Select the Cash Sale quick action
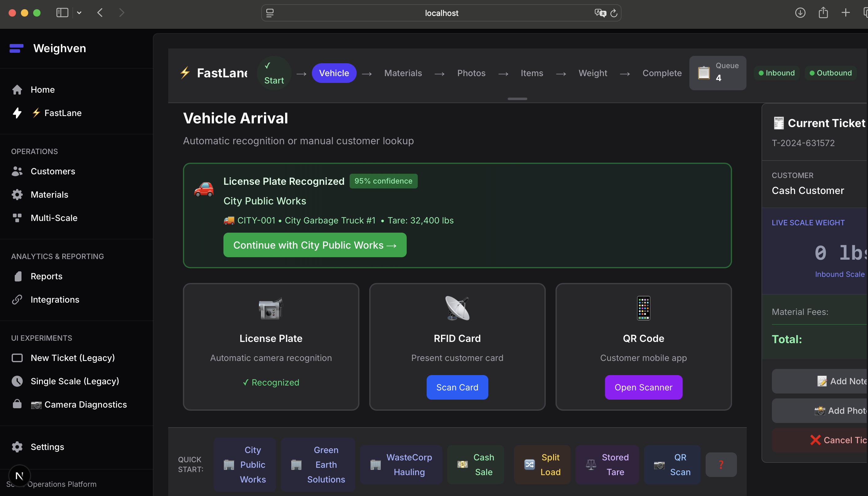 476,464
